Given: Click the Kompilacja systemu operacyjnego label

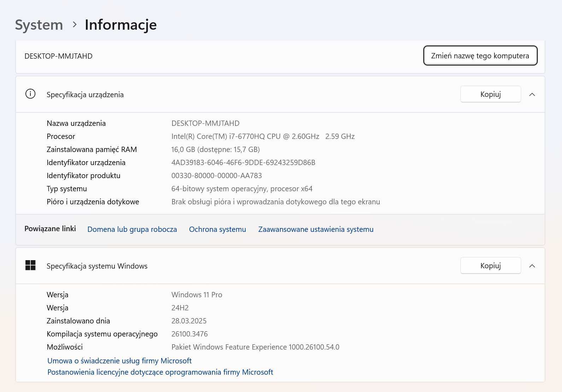Looking at the screenshot, I should [102, 334].
